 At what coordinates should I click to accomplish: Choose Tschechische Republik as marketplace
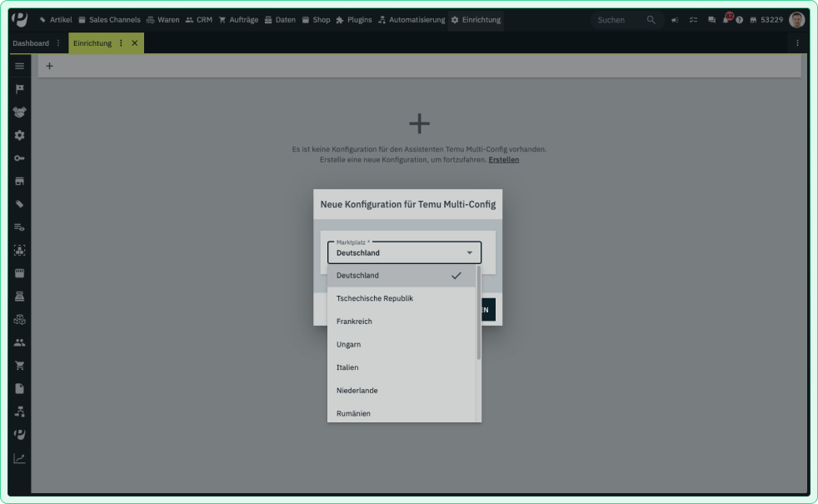point(402,298)
